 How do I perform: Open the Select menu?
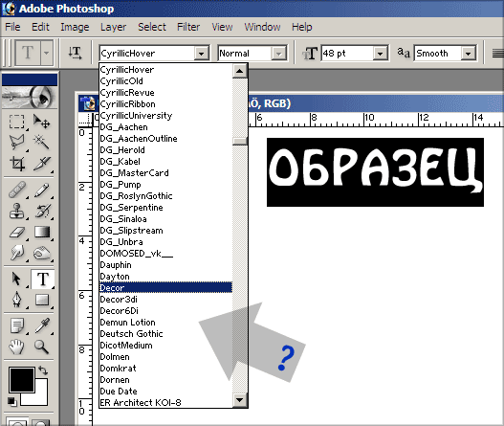(152, 27)
